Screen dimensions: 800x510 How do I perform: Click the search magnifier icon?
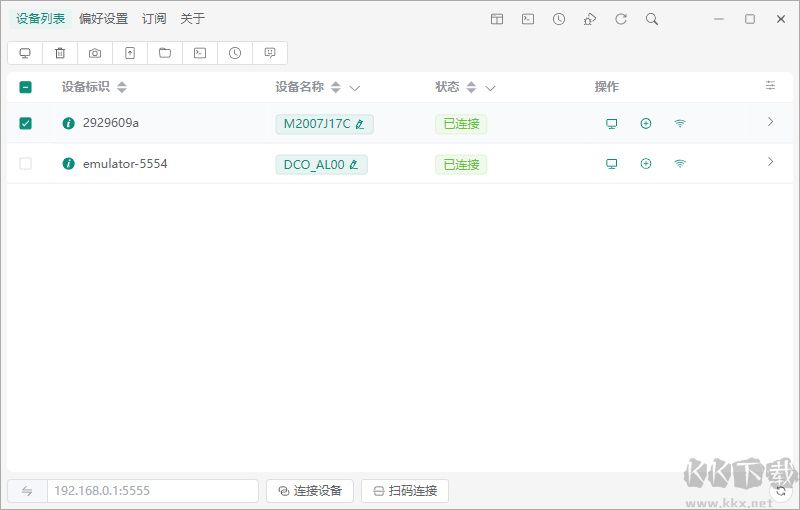coord(652,19)
